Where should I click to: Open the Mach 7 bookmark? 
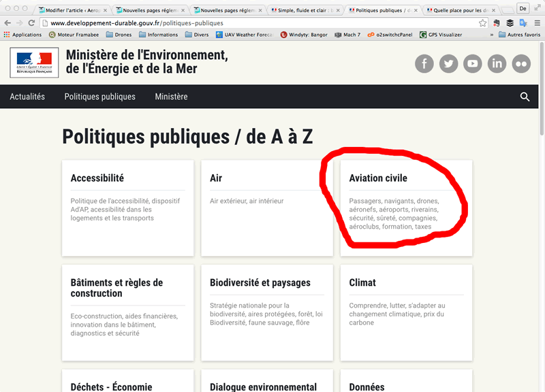click(347, 35)
